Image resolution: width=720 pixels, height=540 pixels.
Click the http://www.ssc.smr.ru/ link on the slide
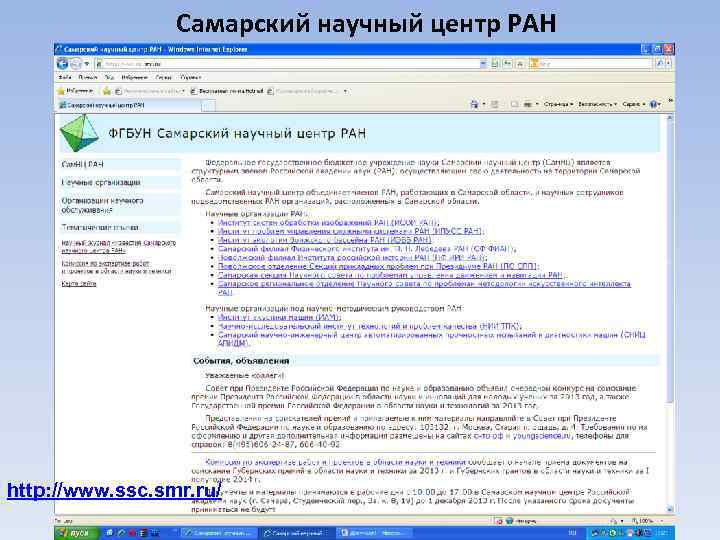[x=114, y=490]
